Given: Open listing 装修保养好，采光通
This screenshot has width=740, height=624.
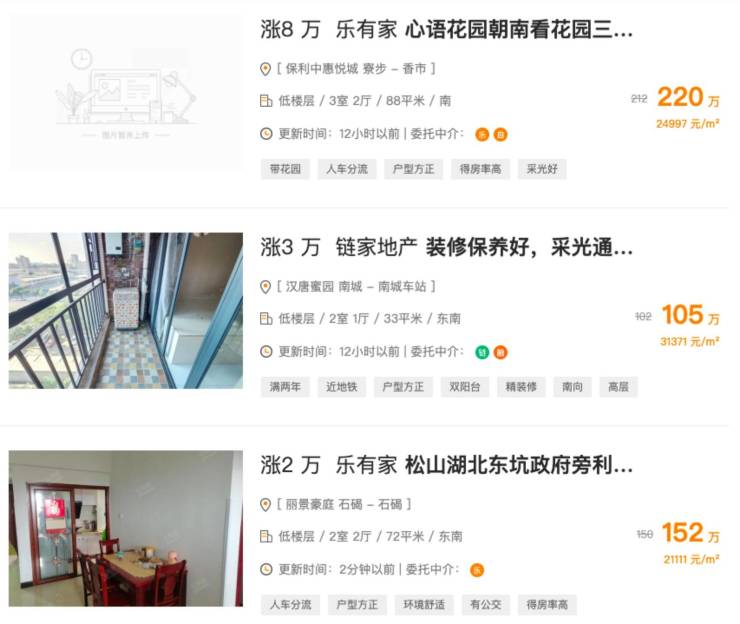Looking at the screenshot, I should (529, 247).
